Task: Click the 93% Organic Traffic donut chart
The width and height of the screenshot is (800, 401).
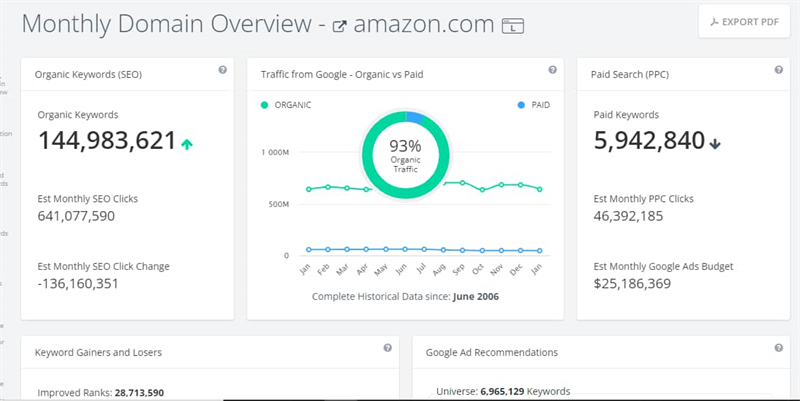Action: [x=406, y=155]
